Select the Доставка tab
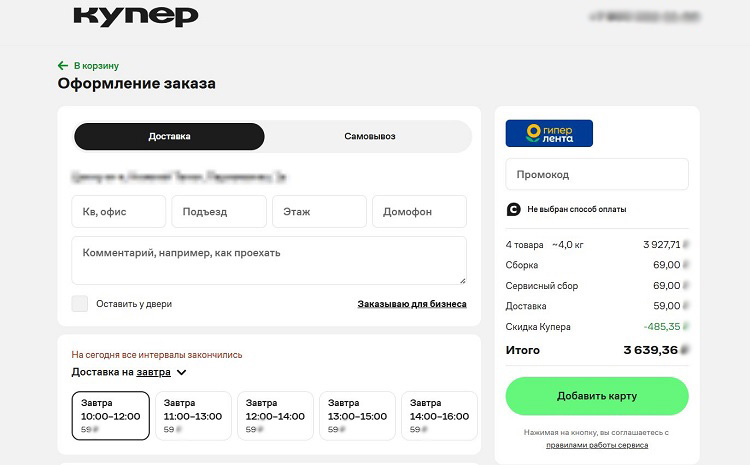750x465 pixels. 169,136
